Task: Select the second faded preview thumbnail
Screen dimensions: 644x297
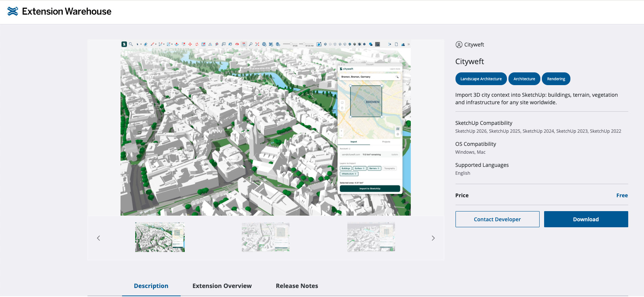Action: click(265, 237)
